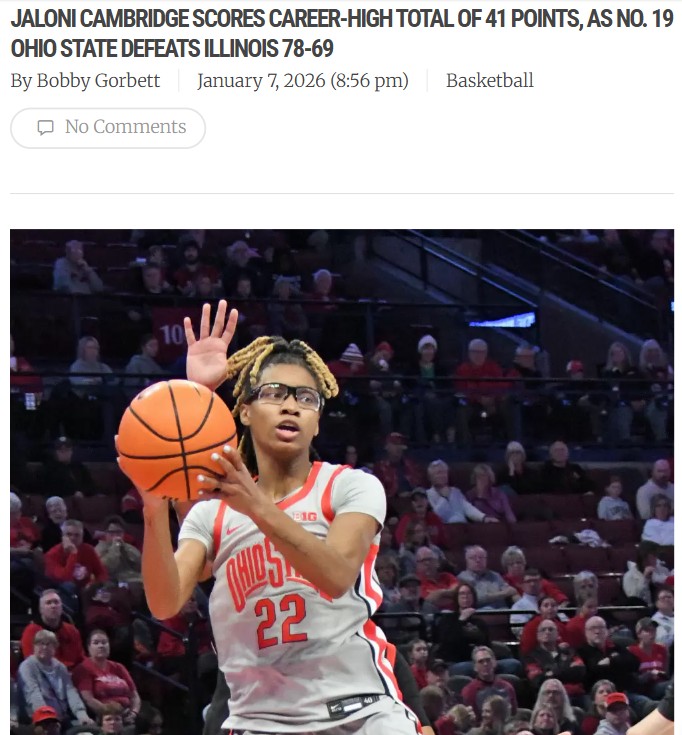682x735 pixels.
Task: Click the speech bubble comment icon
Action: (45, 128)
